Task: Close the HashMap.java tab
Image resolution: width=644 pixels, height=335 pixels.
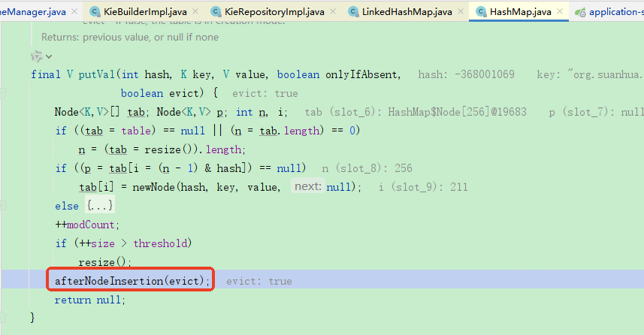Action: click(560, 11)
